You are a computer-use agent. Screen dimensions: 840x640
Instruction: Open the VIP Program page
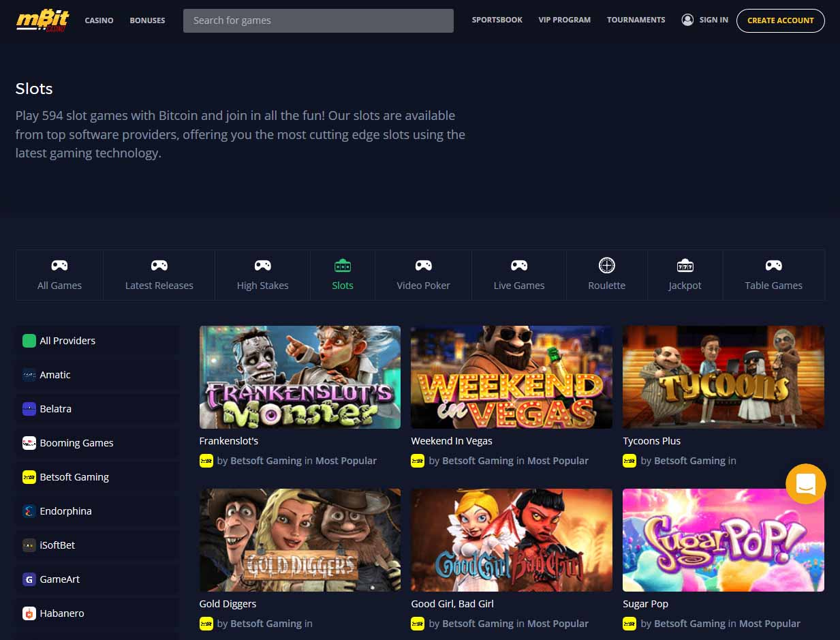click(x=565, y=20)
